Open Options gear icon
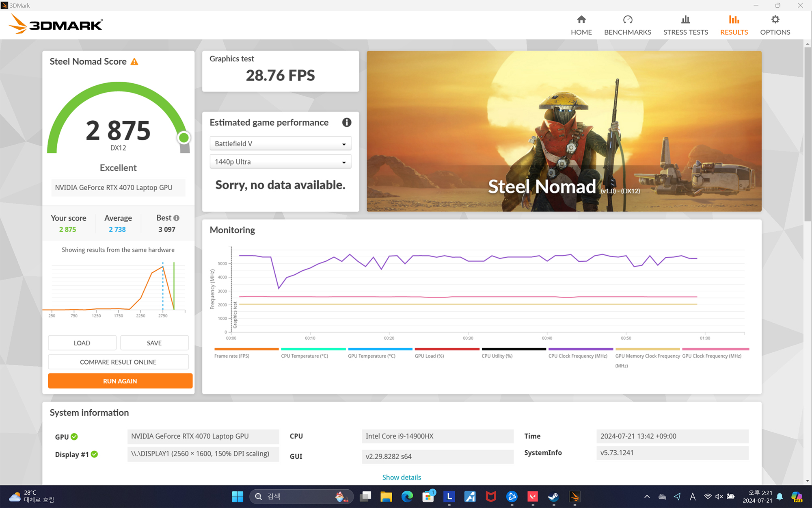The width and height of the screenshot is (812, 508). (x=775, y=20)
